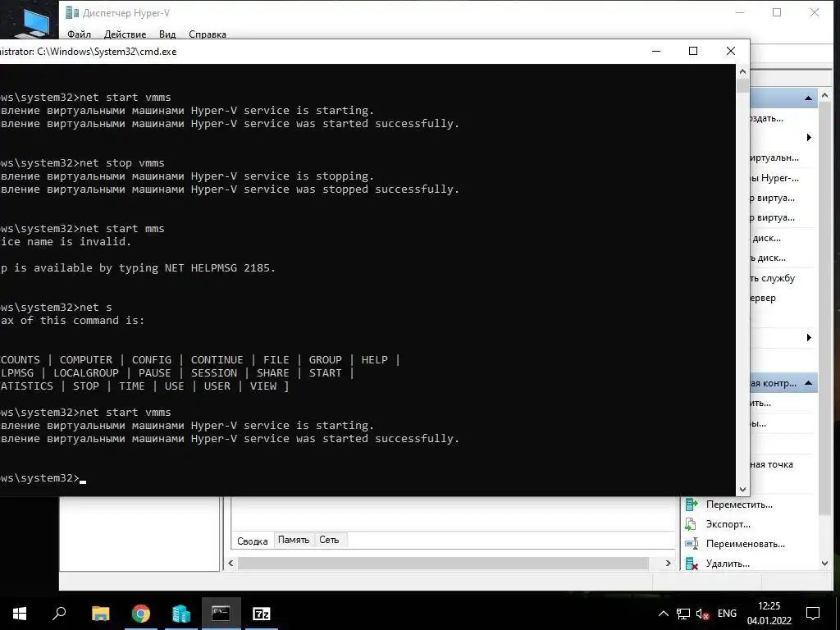This screenshot has width=840, height=630.
Task: Choose Переместить... in the actions pane
Action: coord(739,504)
